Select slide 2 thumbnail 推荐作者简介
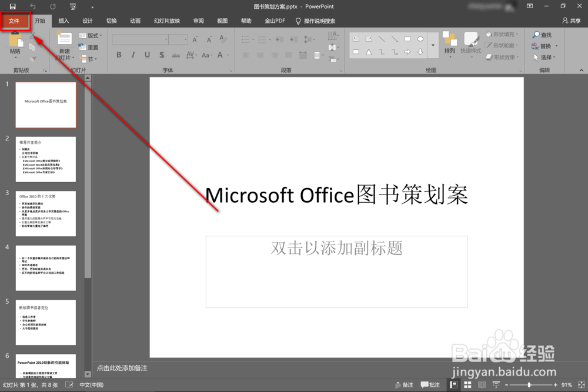This screenshot has height=392, width=588. [46, 159]
